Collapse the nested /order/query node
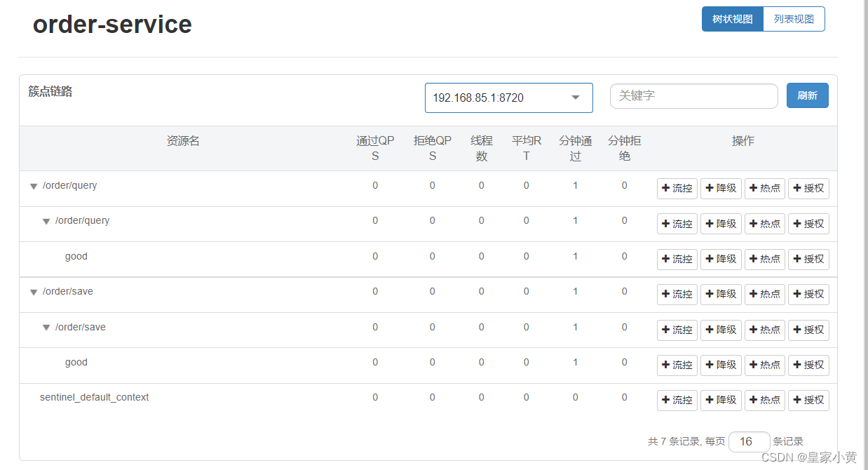The image size is (868, 470). (46, 222)
